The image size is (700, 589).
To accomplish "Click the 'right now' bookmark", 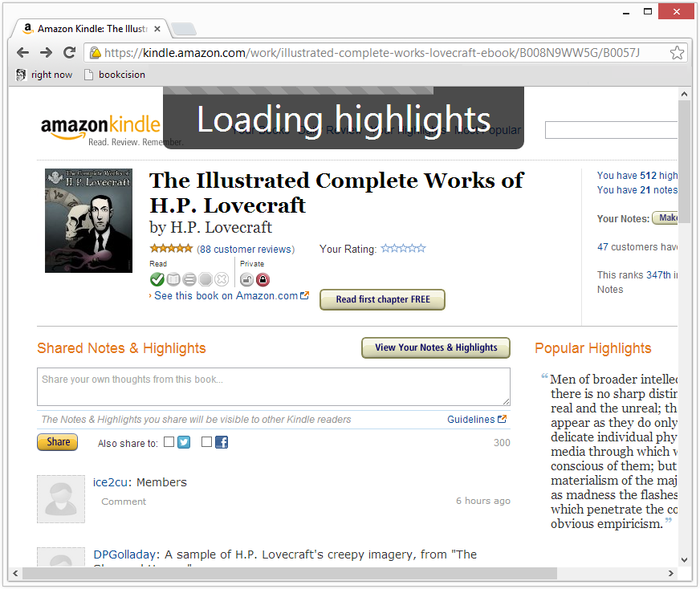I will (43, 75).
